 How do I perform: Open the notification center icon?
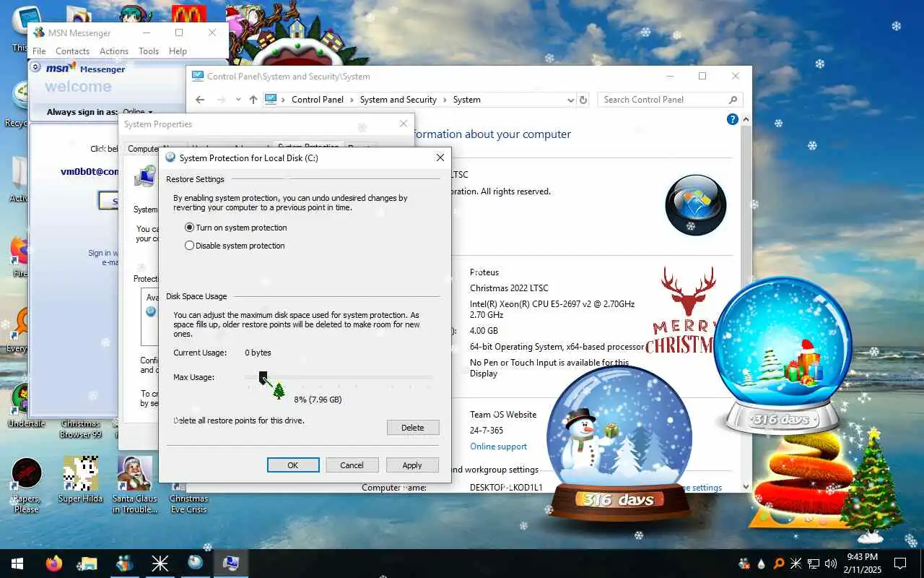click(900, 564)
